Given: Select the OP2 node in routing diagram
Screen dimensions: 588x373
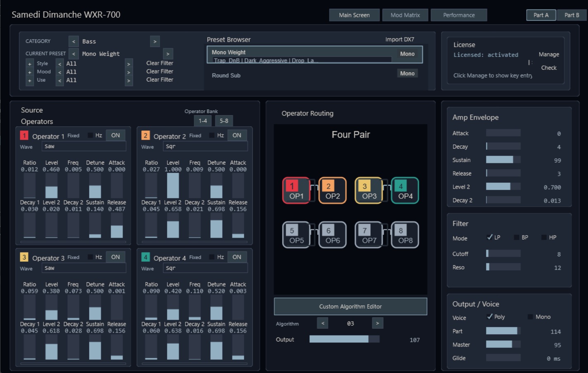Looking at the screenshot, I should 332,190.
